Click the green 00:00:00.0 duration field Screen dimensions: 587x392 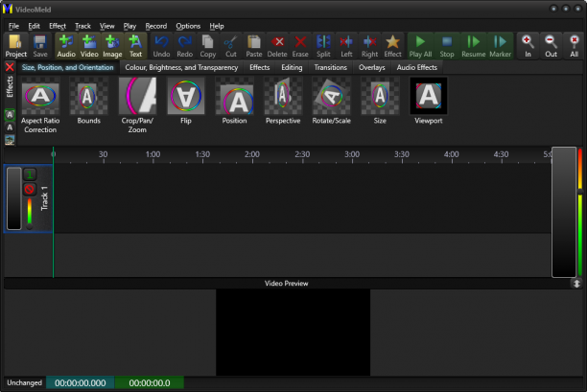coord(150,383)
